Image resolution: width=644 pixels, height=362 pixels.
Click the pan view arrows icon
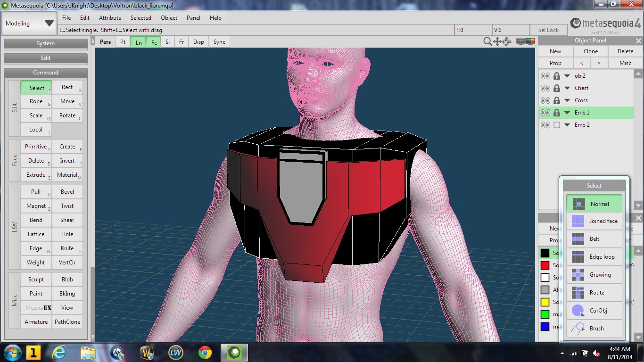(497, 41)
